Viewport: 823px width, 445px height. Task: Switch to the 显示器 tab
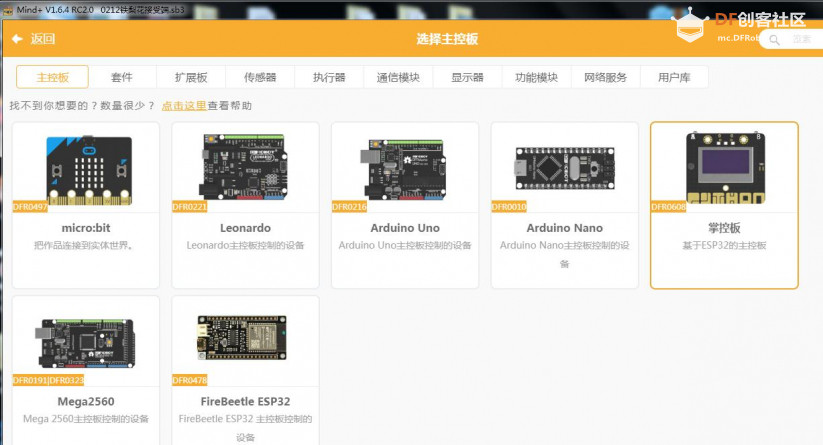pos(467,77)
